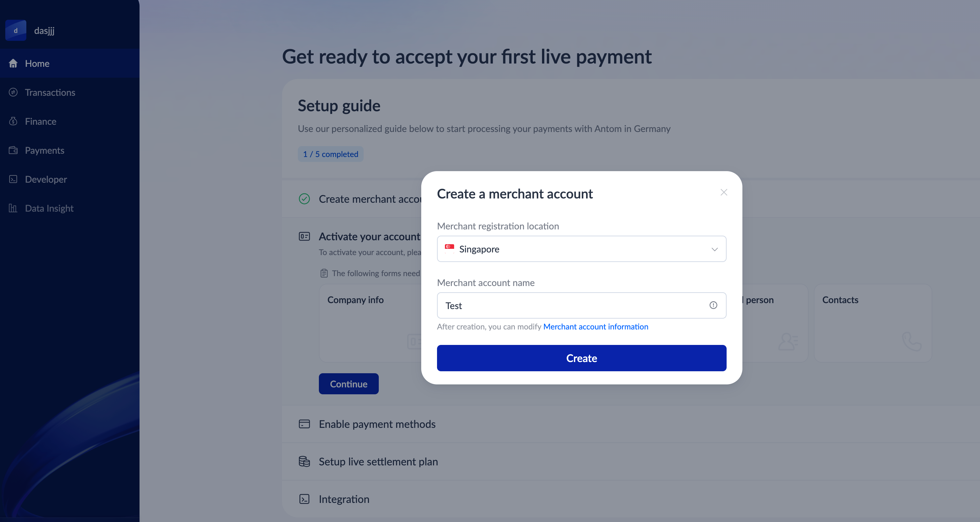This screenshot has width=980, height=522.
Task: Click the Developer terminal icon
Action: pos(13,179)
